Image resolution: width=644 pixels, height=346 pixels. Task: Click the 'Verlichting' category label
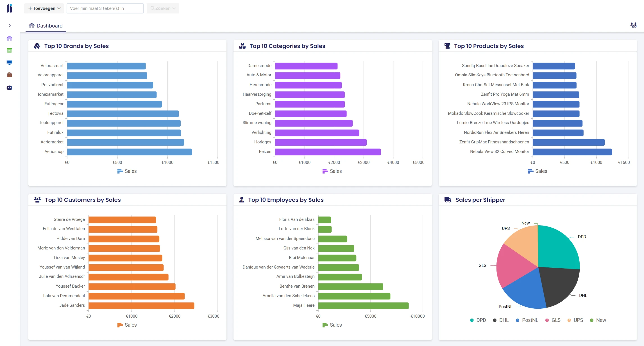click(x=261, y=132)
